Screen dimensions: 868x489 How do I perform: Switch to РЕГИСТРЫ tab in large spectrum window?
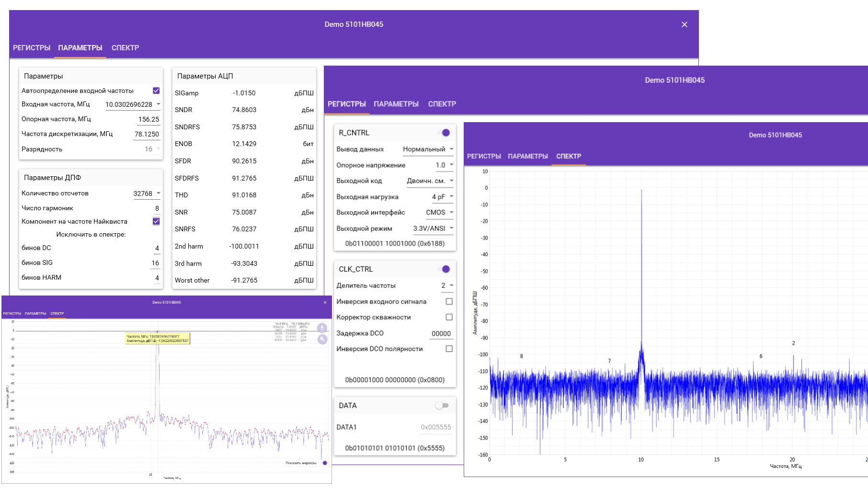pyautogui.click(x=484, y=156)
